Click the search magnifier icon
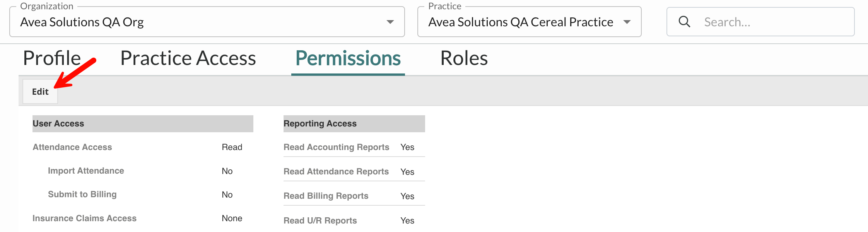The image size is (868, 232). [684, 22]
